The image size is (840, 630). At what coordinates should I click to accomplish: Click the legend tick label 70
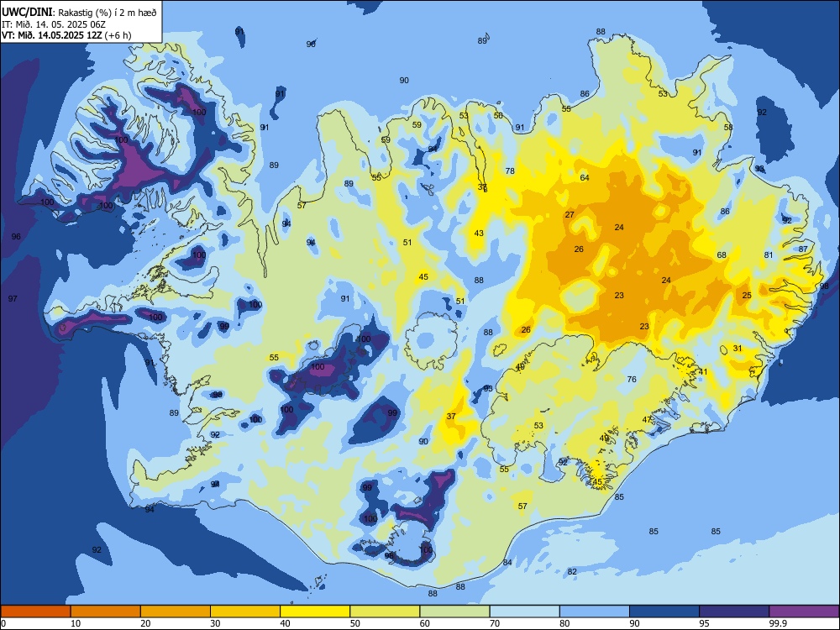[x=495, y=623]
